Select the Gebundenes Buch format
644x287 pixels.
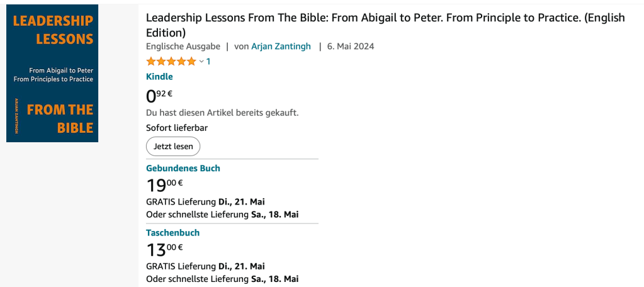183,168
